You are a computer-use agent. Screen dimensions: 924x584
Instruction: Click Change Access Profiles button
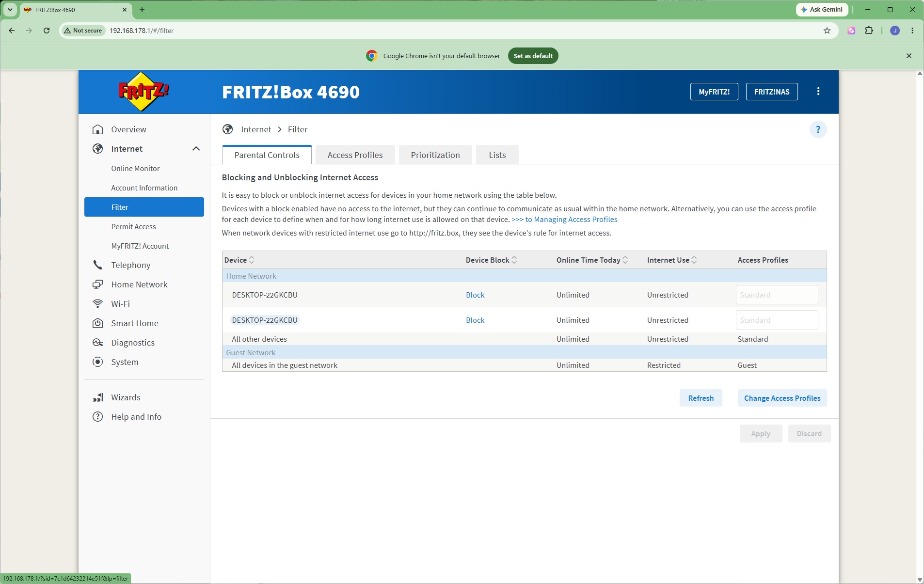click(782, 398)
